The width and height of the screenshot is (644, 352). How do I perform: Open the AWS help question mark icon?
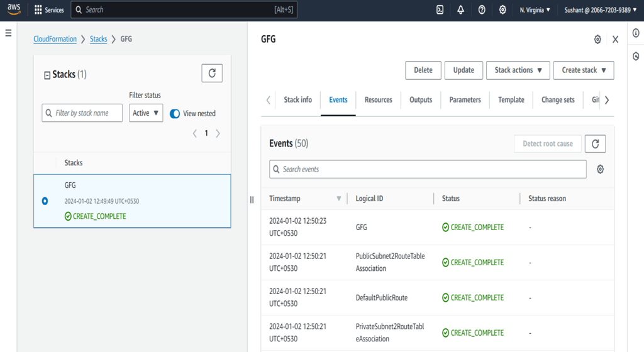pyautogui.click(x=482, y=10)
